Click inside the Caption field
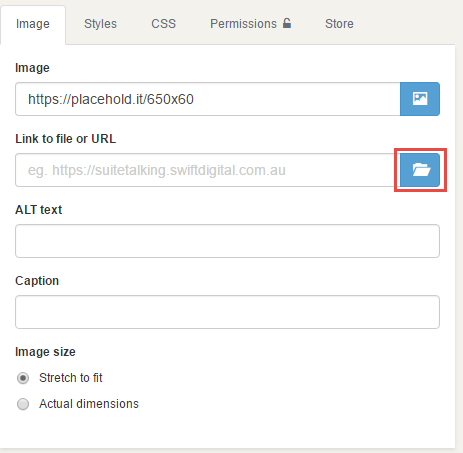Screen dimensions: 463x453 (x=227, y=312)
